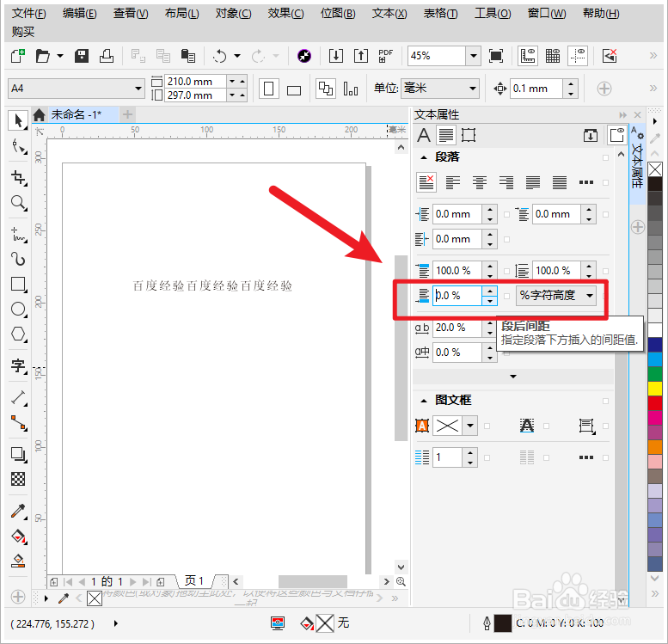Show Character properties A button

pyautogui.click(x=424, y=136)
